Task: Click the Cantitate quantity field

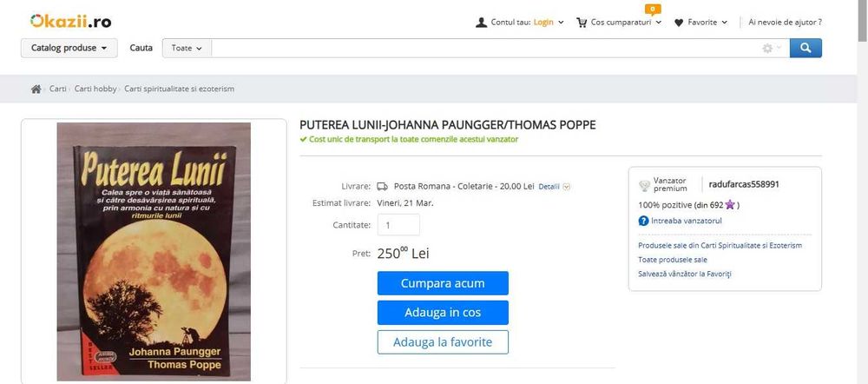Action: click(x=398, y=224)
